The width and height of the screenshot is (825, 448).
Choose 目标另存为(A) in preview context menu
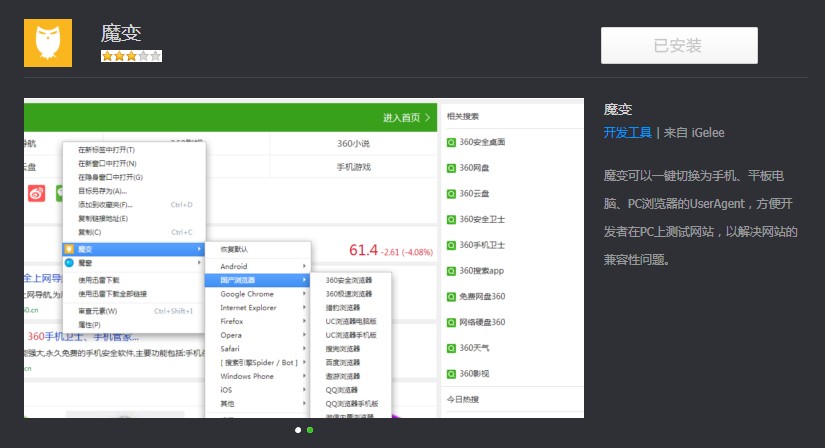[x=103, y=191]
